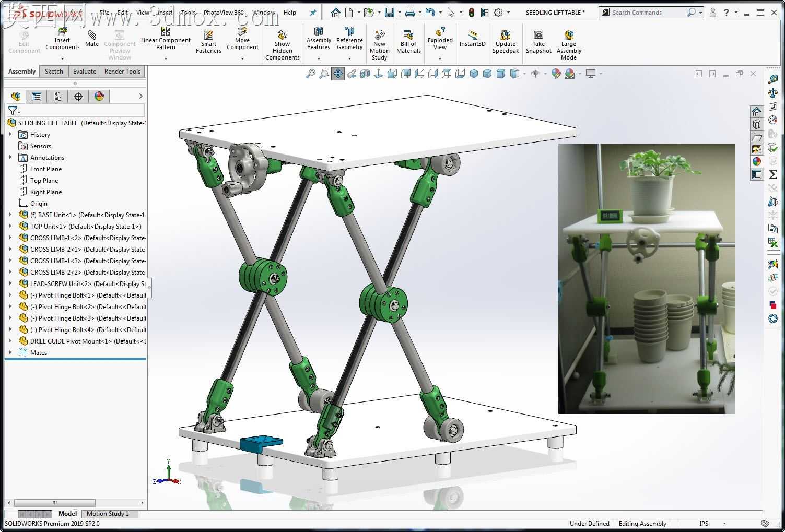Viewport: 785px width, 532px height.
Task: Select the Model tab at bottom
Action: pyautogui.click(x=67, y=514)
